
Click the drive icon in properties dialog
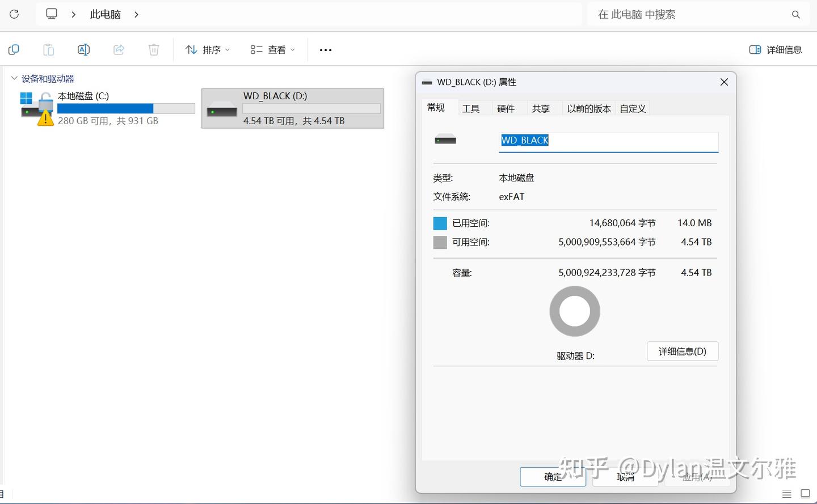tap(445, 139)
